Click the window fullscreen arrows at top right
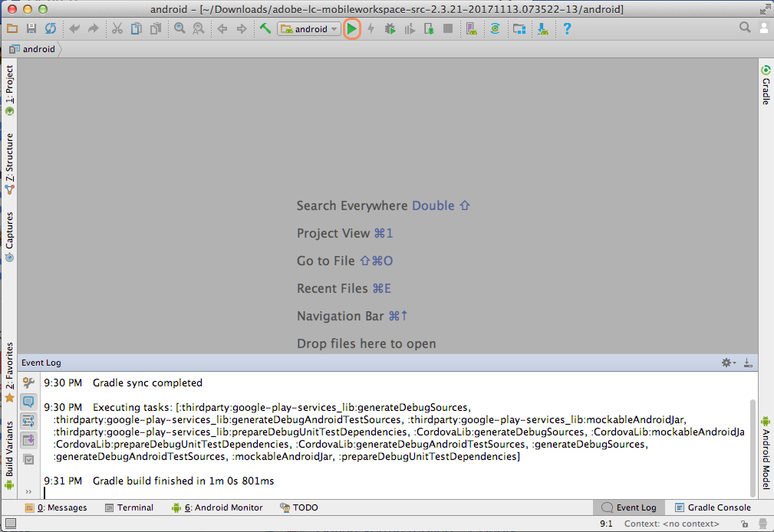Viewport: 774px width, 532px height. click(x=765, y=9)
